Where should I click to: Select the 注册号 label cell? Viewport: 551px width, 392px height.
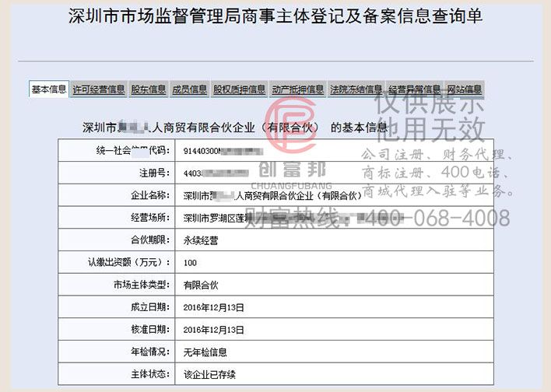pyautogui.click(x=117, y=173)
